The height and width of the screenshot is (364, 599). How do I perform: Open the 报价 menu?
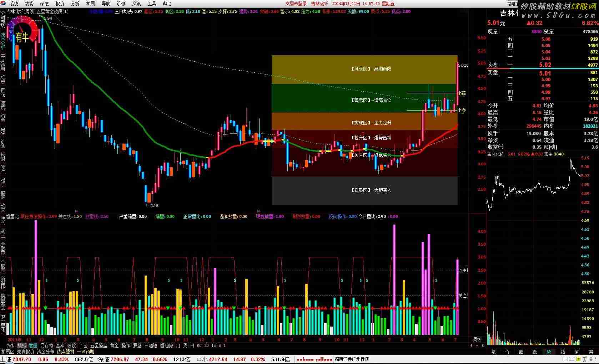pyautogui.click(x=60, y=4)
